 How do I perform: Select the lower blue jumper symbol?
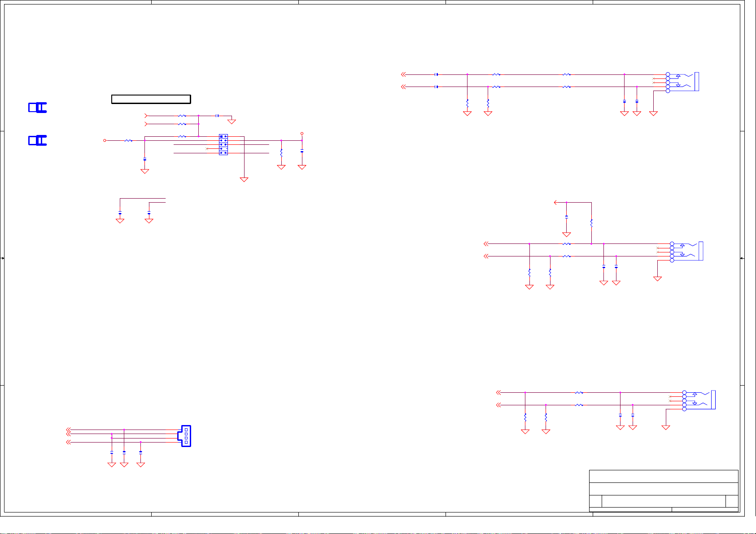tap(38, 140)
